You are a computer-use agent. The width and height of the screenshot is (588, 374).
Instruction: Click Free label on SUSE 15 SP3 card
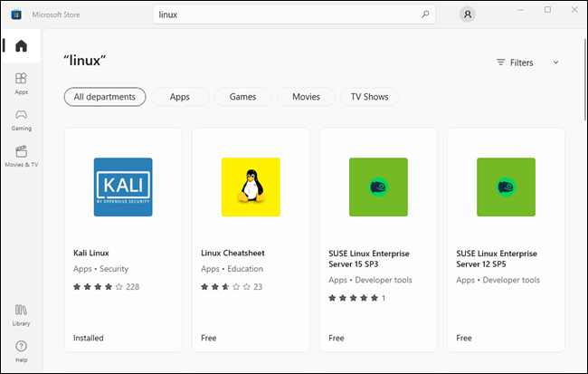(336, 338)
